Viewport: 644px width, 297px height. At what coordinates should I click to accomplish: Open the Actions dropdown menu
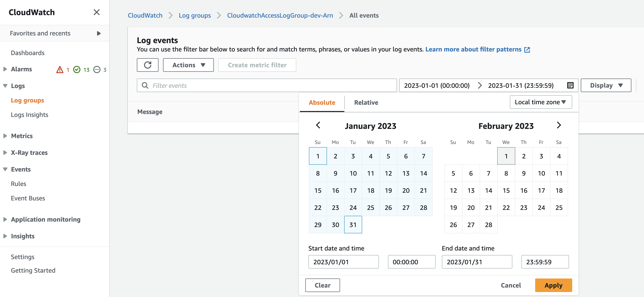[188, 65]
